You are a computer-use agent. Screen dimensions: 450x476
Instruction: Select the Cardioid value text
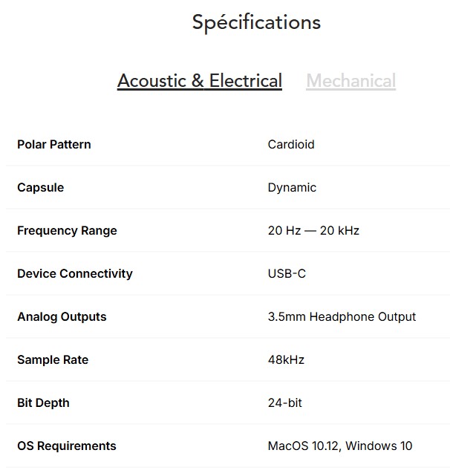click(291, 145)
